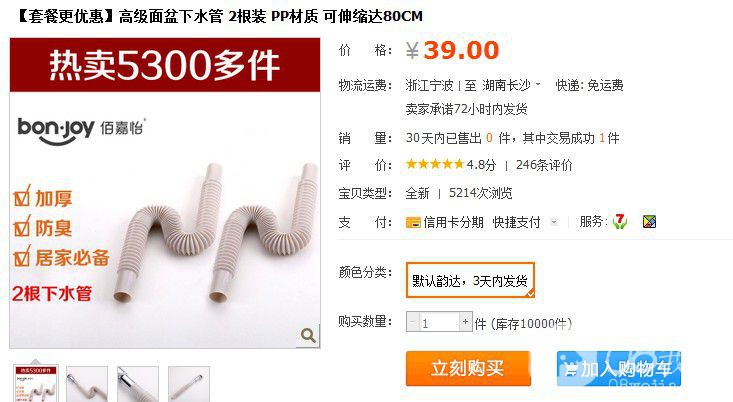This screenshot has height=402, width=733.
Task: Click the five-star rating icons
Action: 435,164
